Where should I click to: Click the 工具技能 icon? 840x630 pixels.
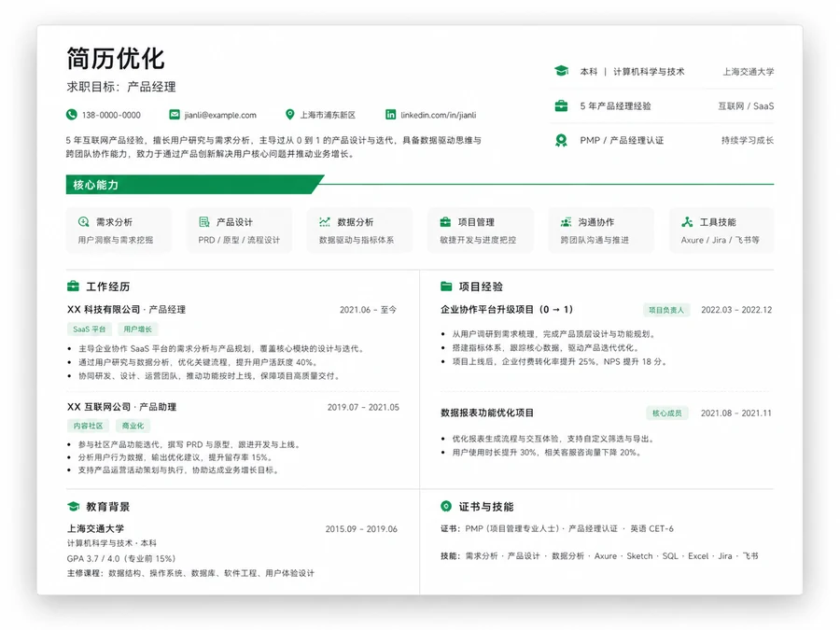tap(687, 222)
